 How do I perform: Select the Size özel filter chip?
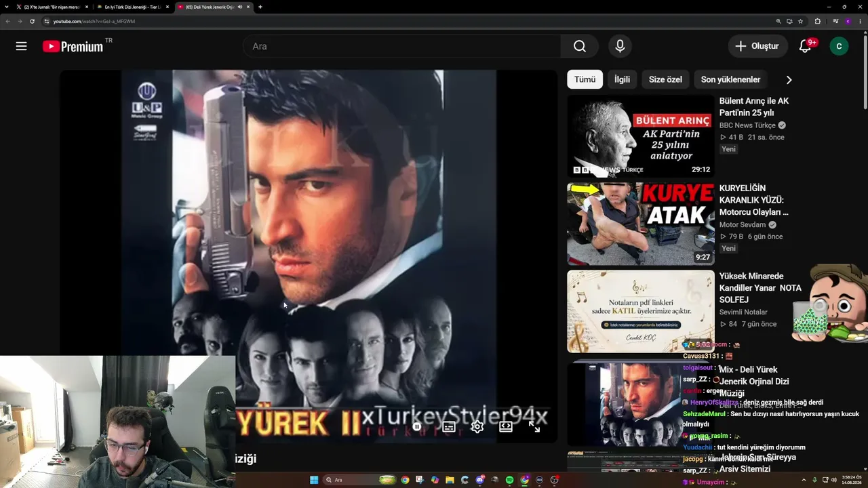[x=665, y=79]
